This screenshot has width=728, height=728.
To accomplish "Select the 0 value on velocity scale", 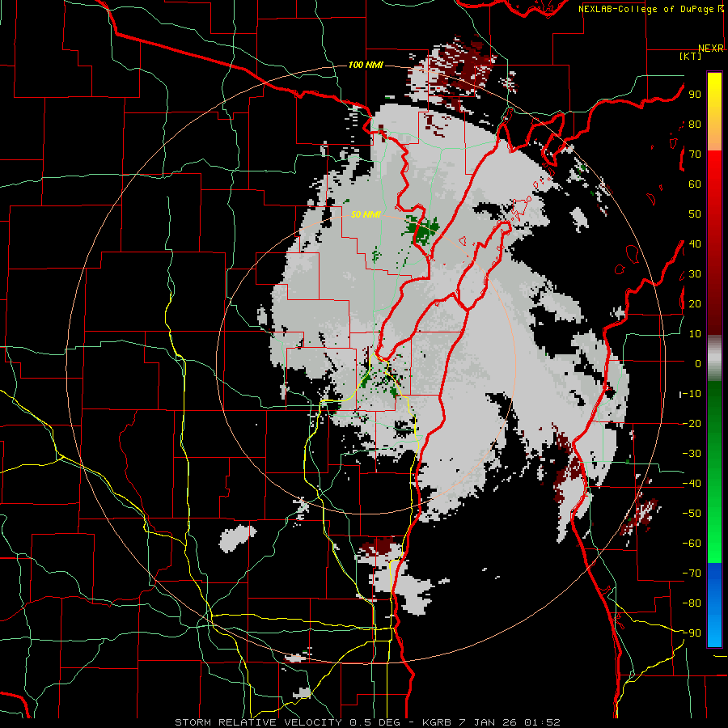I will pyautogui.click(x=698, y=363).
